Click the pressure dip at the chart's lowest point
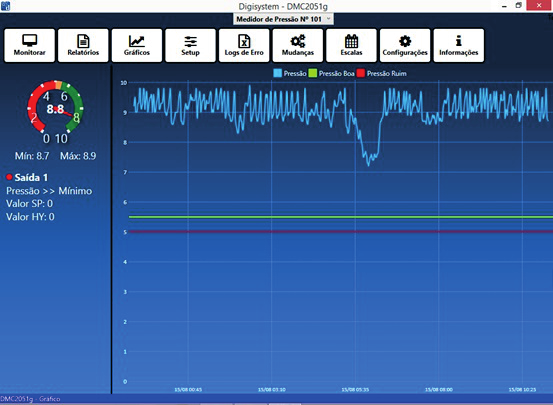 [369, 165]
